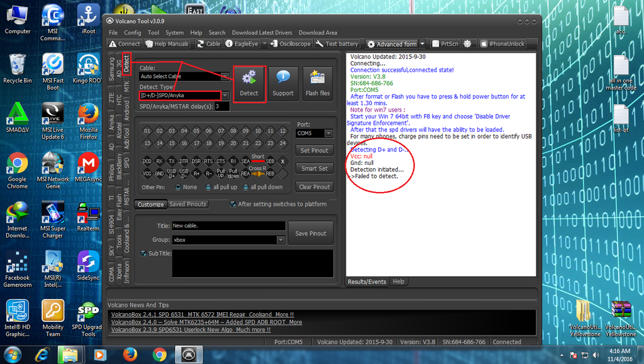Open the VolcanoBox 2.4.1 SPD news link
Image resolution: width=644 pixels, height=364 pixels.
202,314
